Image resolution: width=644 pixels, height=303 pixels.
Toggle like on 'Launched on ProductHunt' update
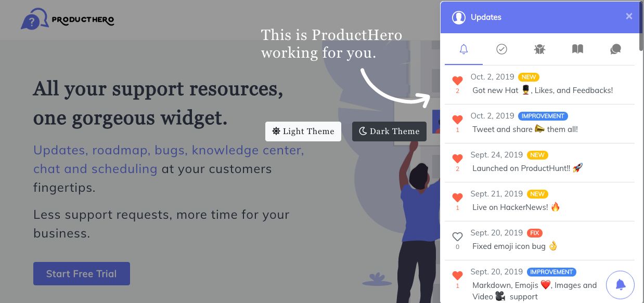pos(457,159)
